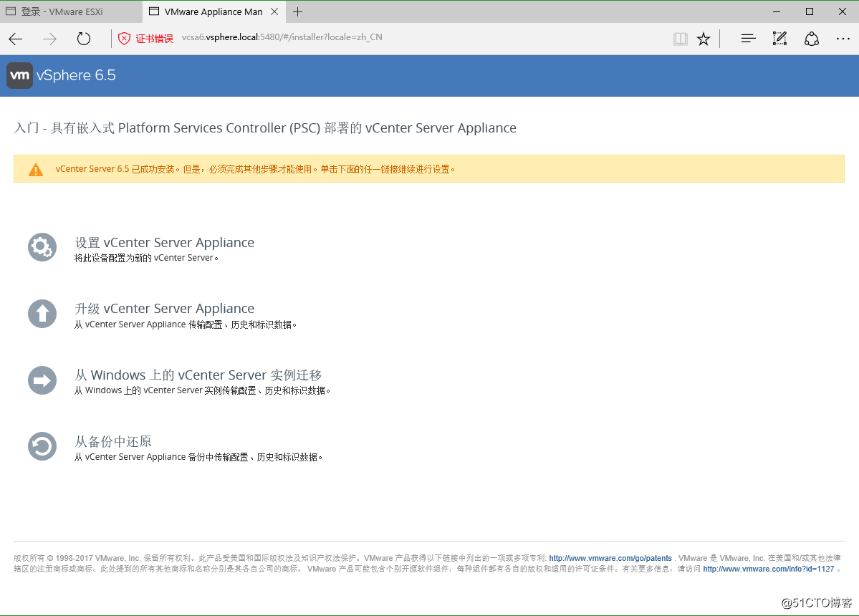Click text 从 vCenter Server Appliance 传输配置、历史和标识数据

pyautogui.click(x=186, y=324)
